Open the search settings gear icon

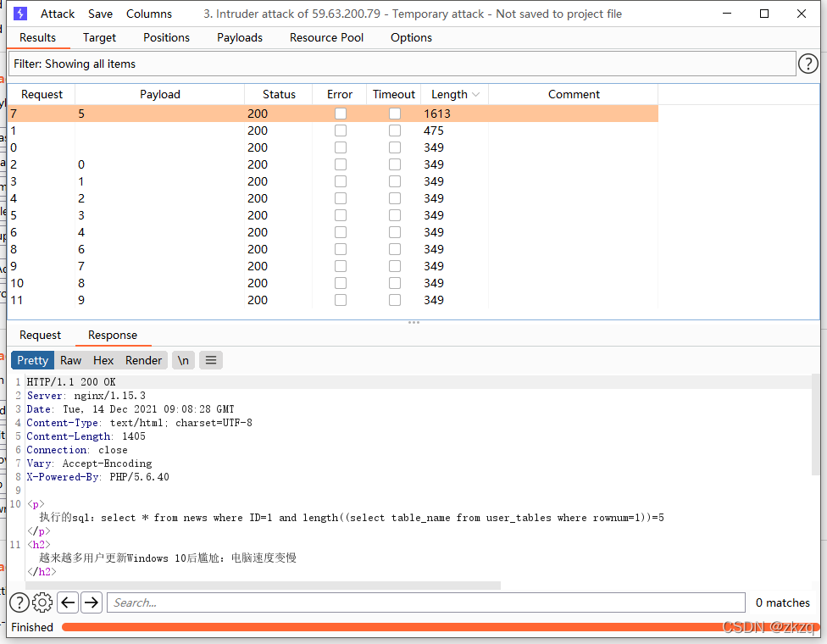tap(42, 602)
